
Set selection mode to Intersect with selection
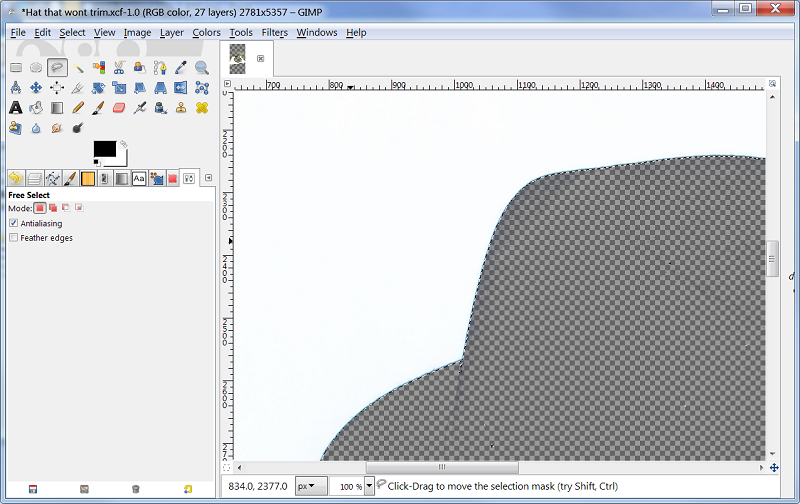pyautogui.click(x=79, y=208)
